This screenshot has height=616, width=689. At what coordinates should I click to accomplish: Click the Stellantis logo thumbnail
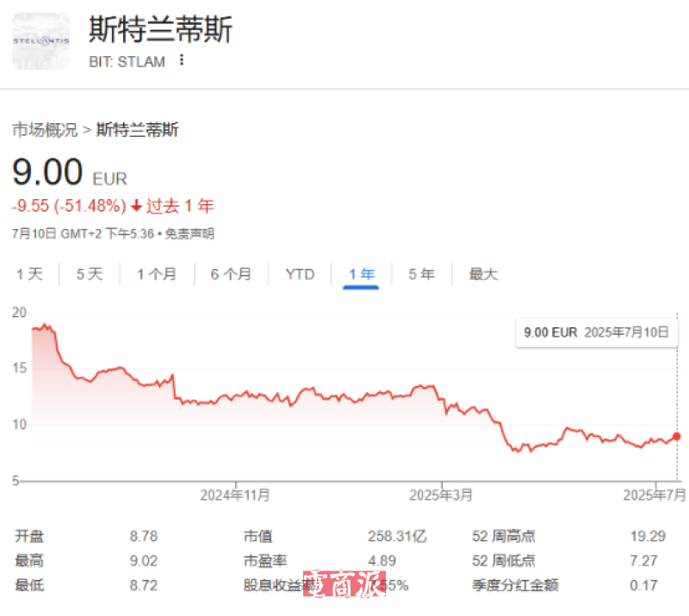(x=40, y=40)
